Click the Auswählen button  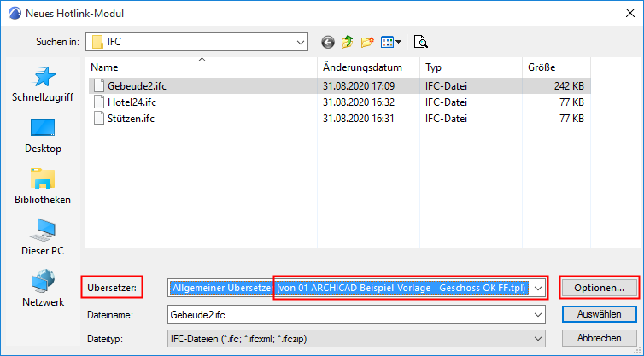600,314
